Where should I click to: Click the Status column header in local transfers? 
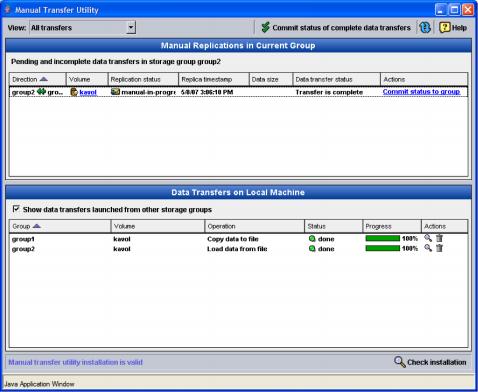click(x=333, y=226)
